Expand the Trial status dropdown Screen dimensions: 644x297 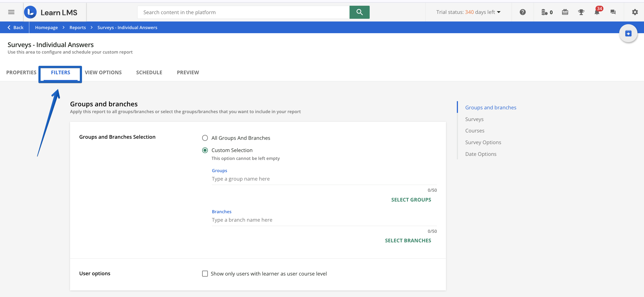point(468,12)
